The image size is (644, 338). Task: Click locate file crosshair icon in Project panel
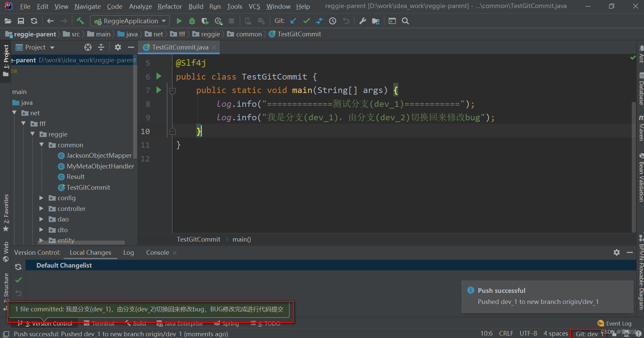(88, 47)
